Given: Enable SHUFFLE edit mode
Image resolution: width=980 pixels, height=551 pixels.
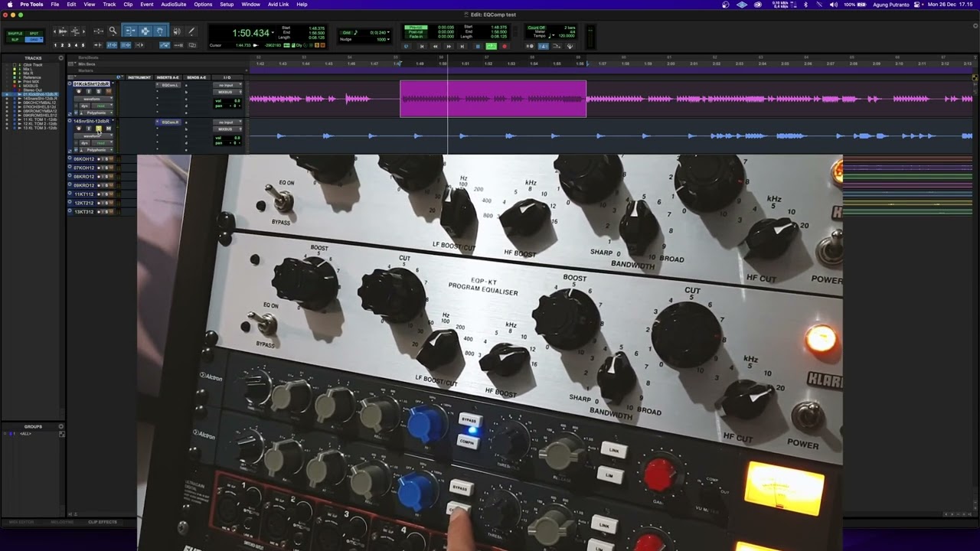Looking at the screenshot, I should [x=15, y=34].
